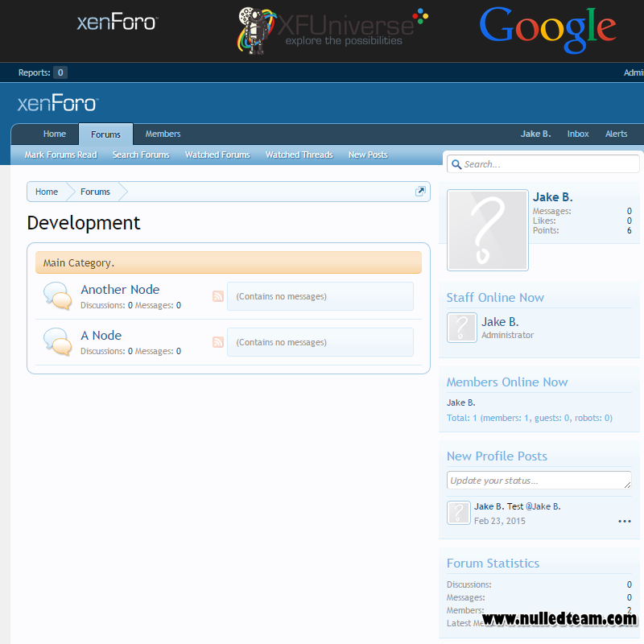Switch to the Members navigation tab
This screenshot has height=644, width=644.
[x=163, y=134]
